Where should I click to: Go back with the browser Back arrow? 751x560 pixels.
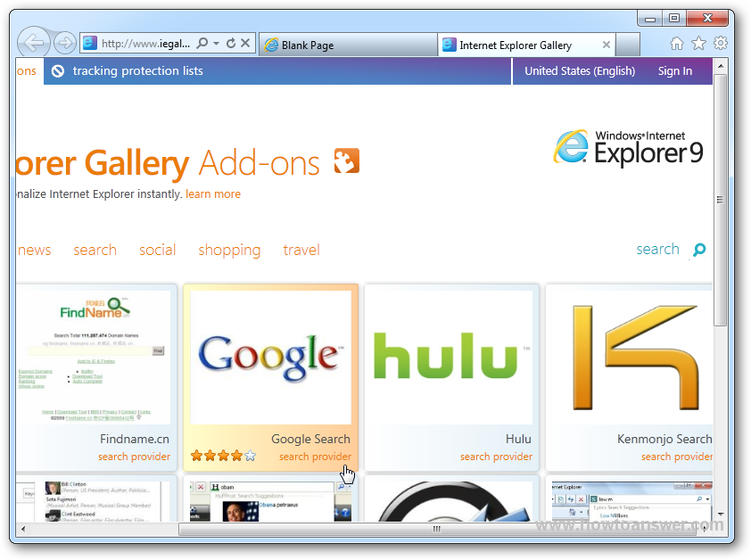[33, 43]
